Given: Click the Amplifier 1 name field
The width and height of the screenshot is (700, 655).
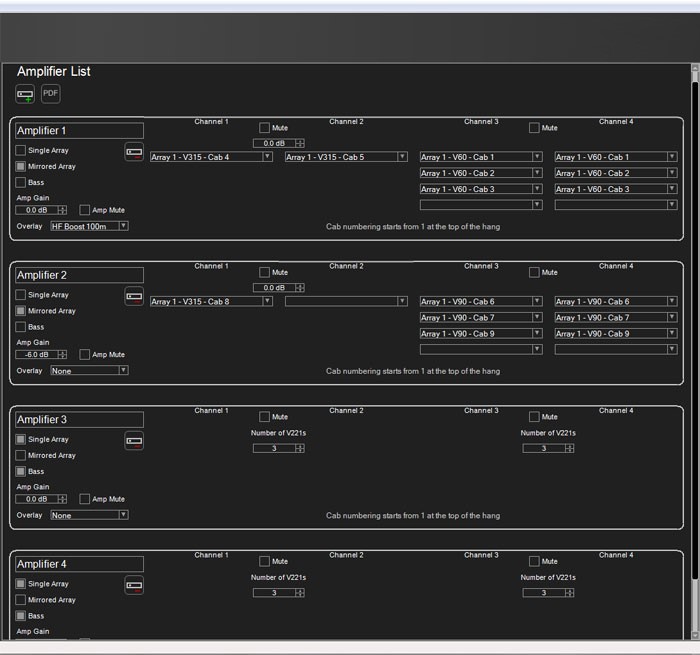Looking at the screenshot, I should click(x=79, y=131).
